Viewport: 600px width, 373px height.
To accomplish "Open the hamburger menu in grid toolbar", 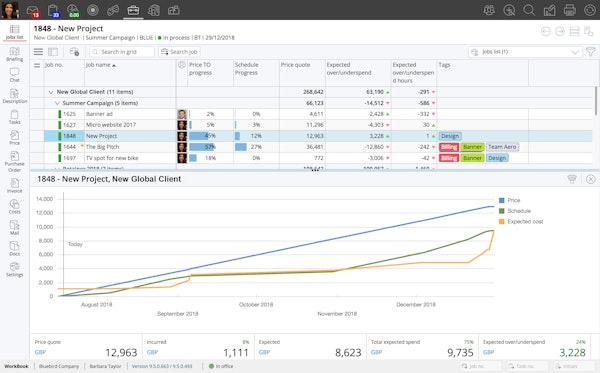I will click(38, 52).
